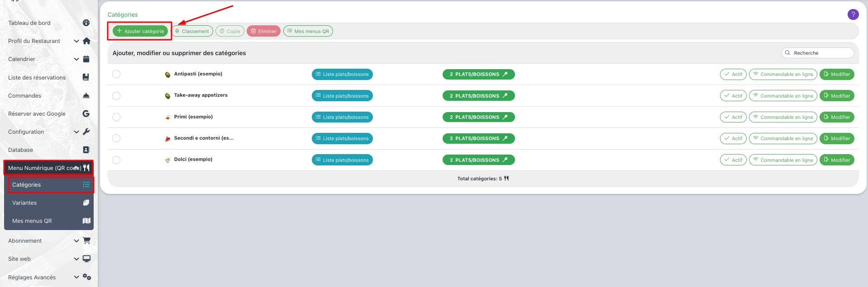
Task: Click the Catégories page heading
Action: pyautogui.click(x=123, y=14)
